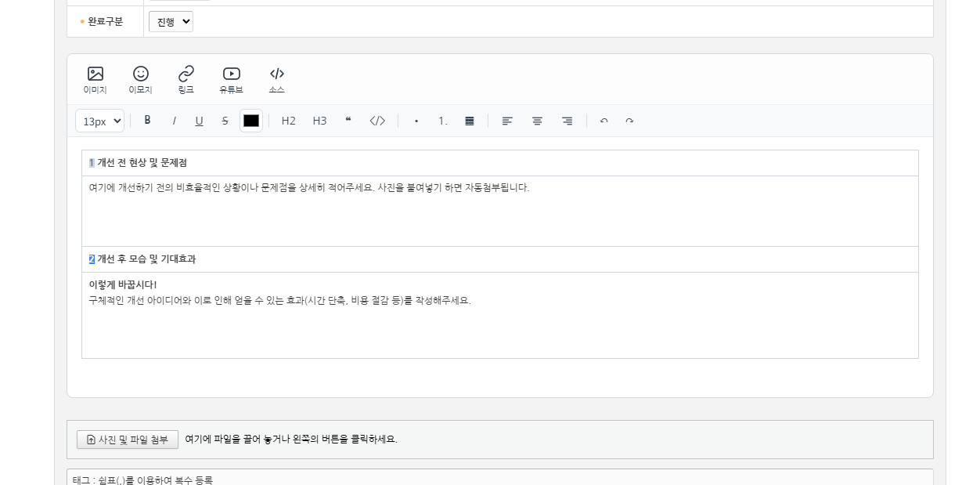Image resolution: width=980 pixels, height=485 pixels.
Task: Create a numbered list
Action: tap(443, 121)
